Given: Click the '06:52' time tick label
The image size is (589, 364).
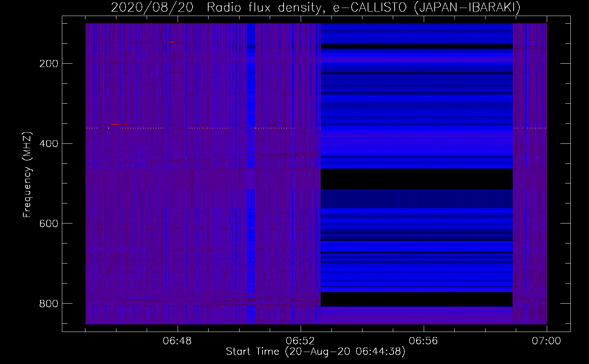Looking at the screenshot, I should (x=300, y=341).
